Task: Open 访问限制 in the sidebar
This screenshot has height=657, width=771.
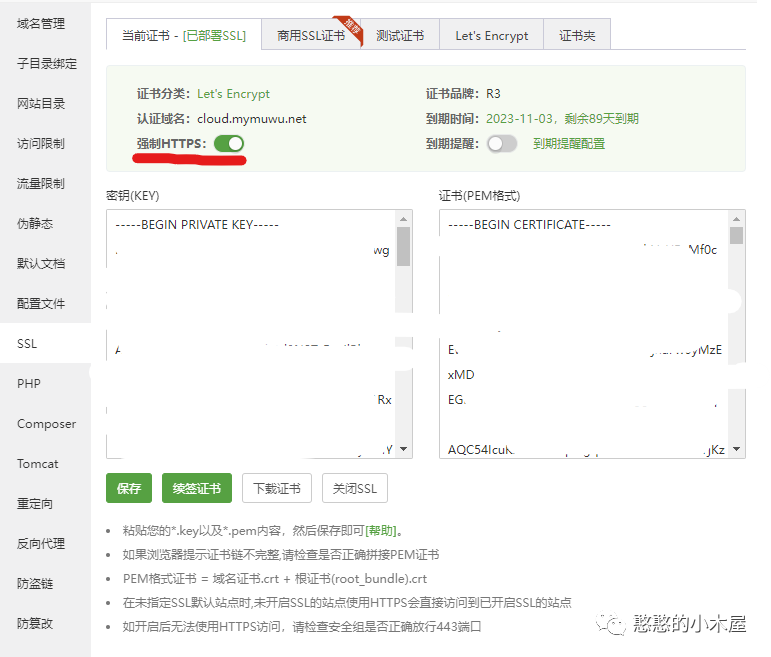Action: tap(41, 144)
